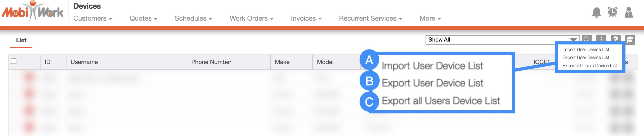Expand the Work Orders dropdown
644x136 pixels.
tap(252, 19)
